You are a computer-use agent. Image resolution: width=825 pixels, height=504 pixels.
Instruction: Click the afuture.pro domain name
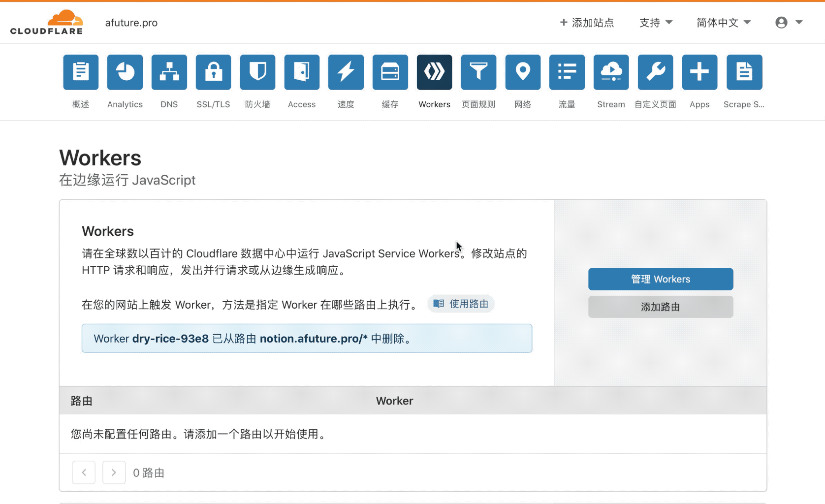pyautogui.click(x=131, y=23)
